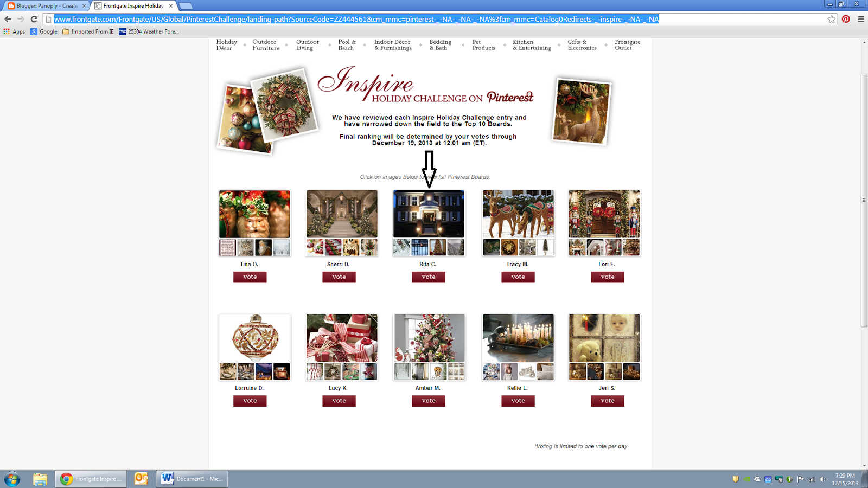Open Sherri D.'s Pinterest board image

click(x=342, y=223)
